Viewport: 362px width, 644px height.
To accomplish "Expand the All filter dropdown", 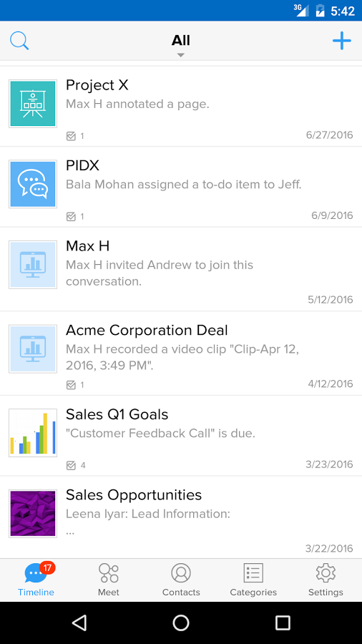I will pyautogui.click(x=180, y=45).
